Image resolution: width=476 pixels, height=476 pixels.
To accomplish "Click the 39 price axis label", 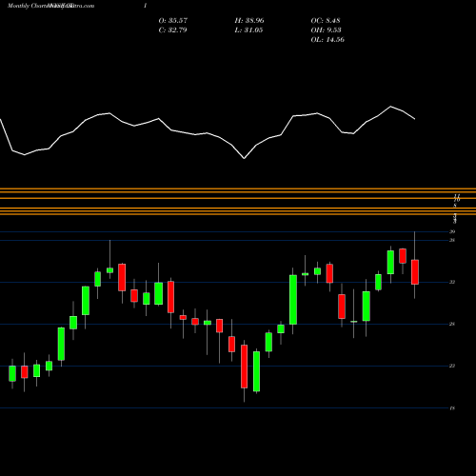I will coord(452,231).
